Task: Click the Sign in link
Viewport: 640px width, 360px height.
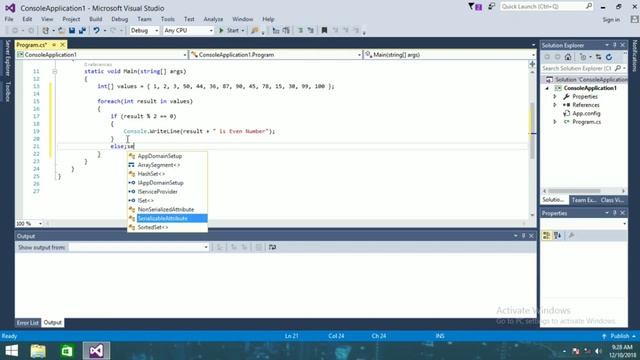Action: (611, 20)
